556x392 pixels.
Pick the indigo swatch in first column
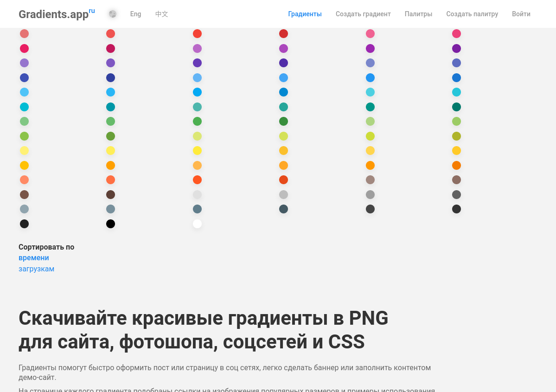[x=24, y=77]
